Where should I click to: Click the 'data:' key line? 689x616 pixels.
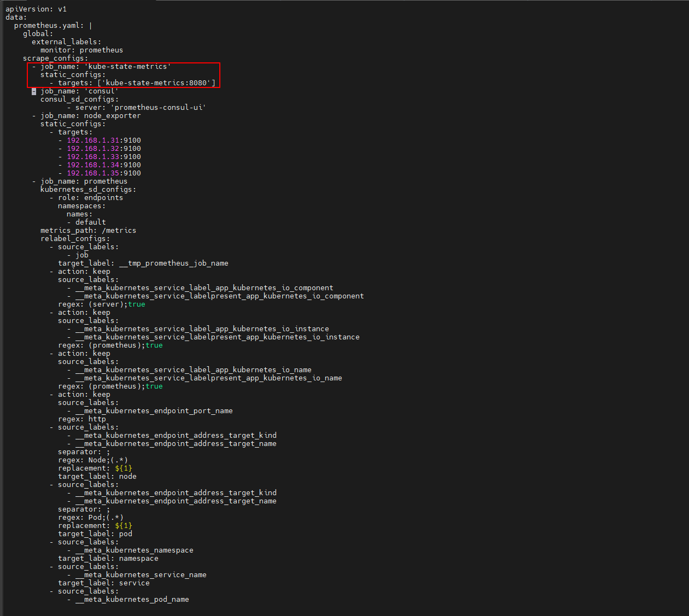(16, 17)
